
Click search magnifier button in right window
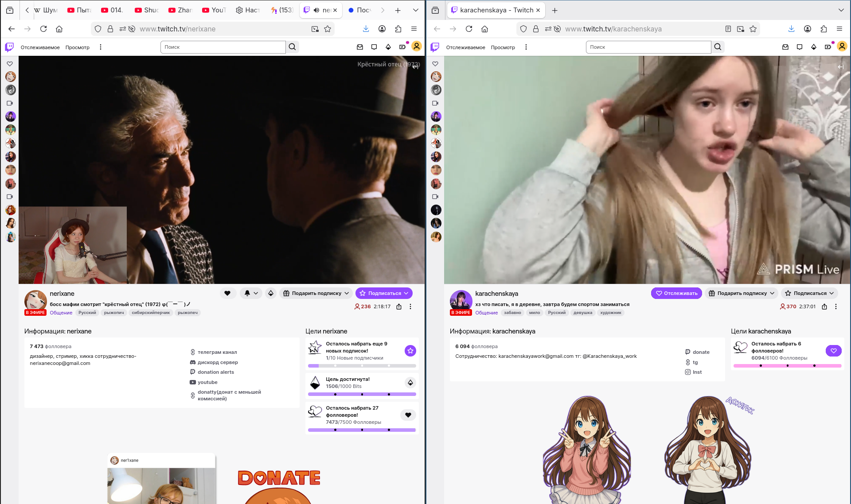coord(718,47)
